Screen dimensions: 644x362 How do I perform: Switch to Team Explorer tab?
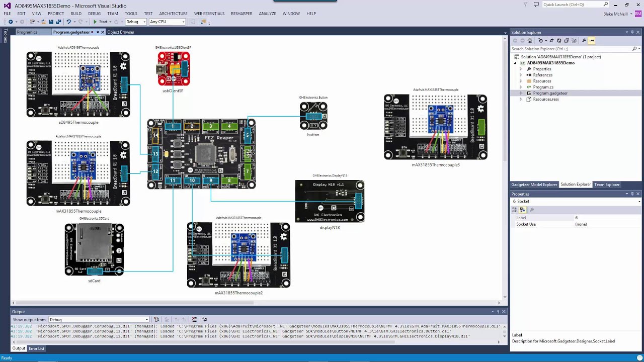pyautogui.click(x=607, y=185)
